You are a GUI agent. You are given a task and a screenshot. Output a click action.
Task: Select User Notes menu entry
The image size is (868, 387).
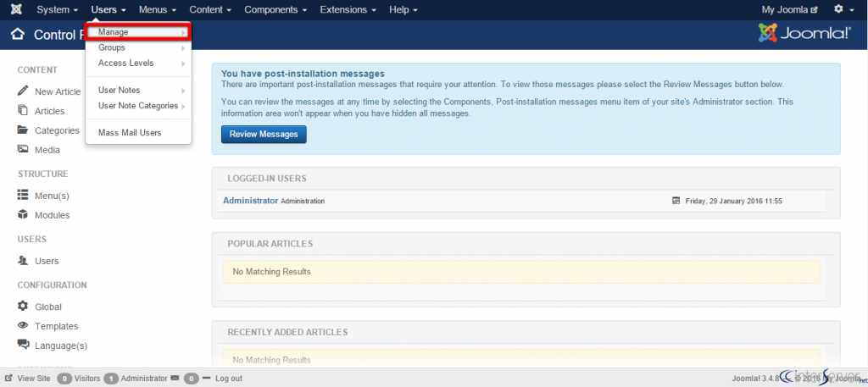pyautogui.click(x=138, y=90)
